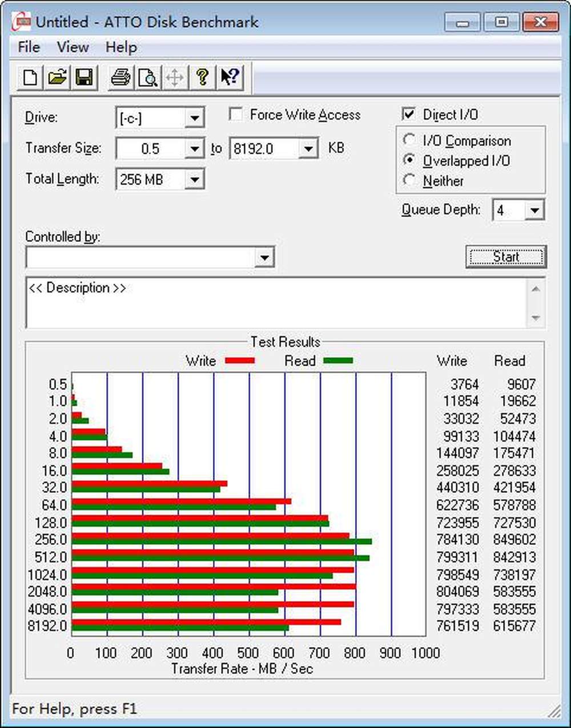571x728 pixels.
Task: Select the Overlapped I/O radio button
Action: pos(409,160)
